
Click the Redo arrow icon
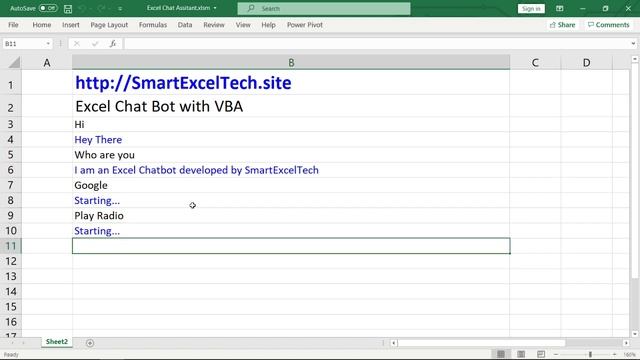click(x=102, y=8)
